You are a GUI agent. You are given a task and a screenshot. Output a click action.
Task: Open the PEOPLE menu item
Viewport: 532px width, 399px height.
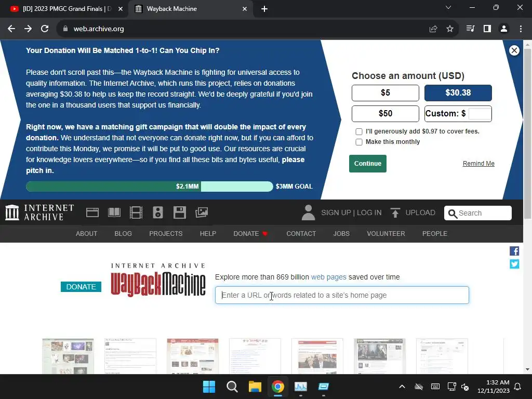tap(435, 234)
